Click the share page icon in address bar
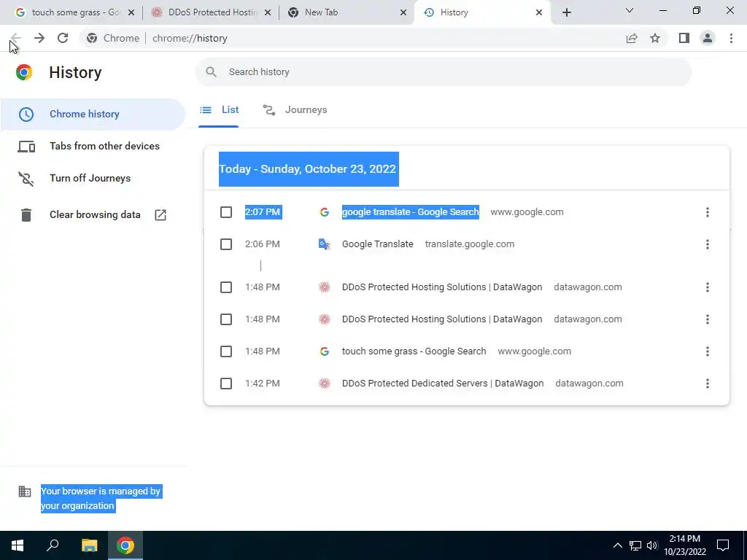The width and height of the screenshot is (747, 560). point(632,38)
